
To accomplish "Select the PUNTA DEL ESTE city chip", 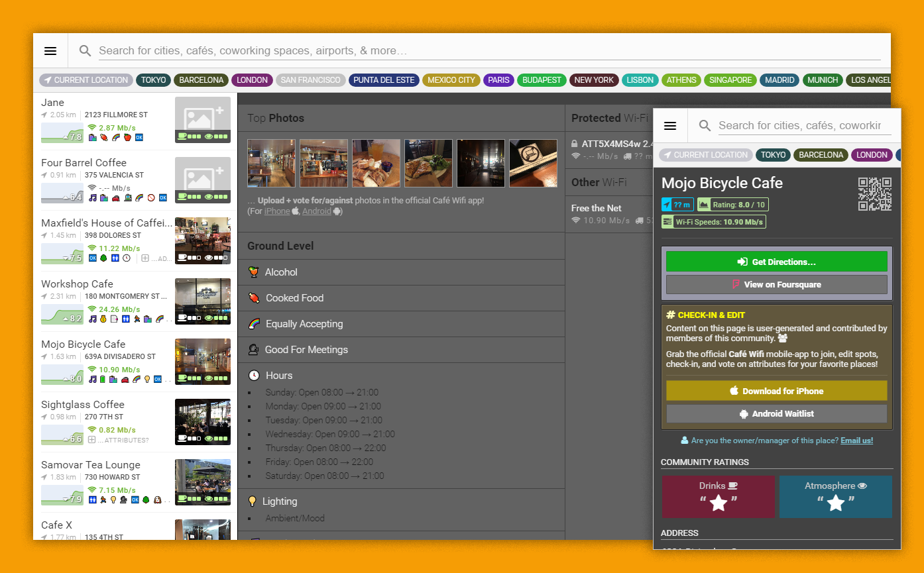I will coord(384,80).
